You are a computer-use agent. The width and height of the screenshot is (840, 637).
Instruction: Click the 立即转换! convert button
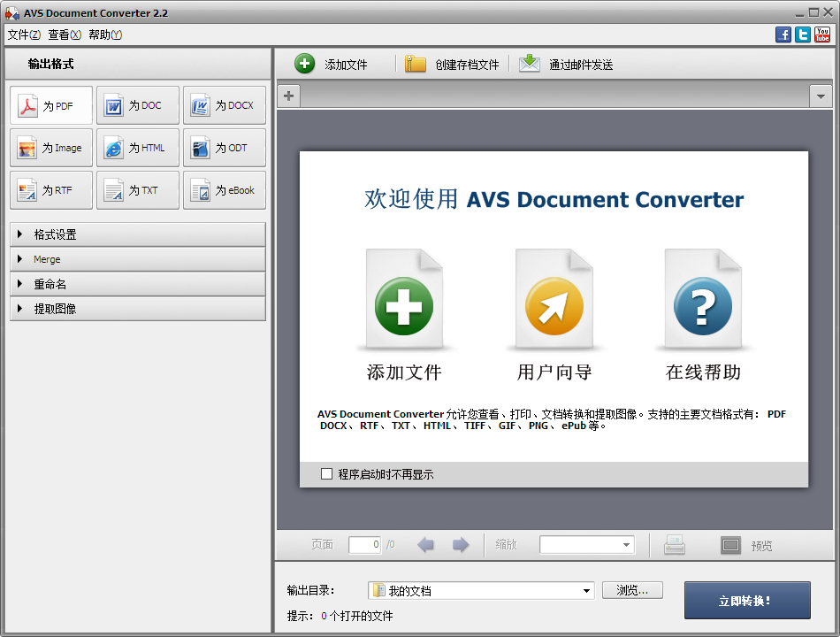(747, 601)
